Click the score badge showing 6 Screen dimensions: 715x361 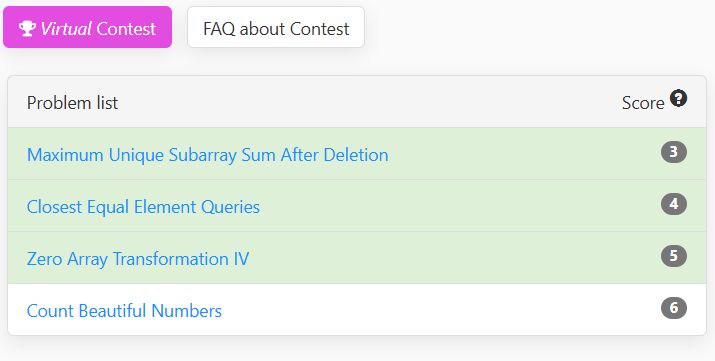click(x=674, y=308)
